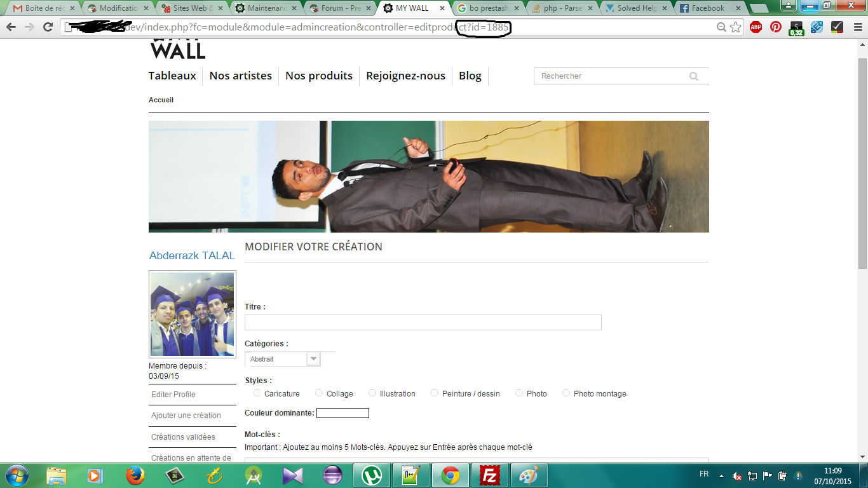Switch to Notepad++ in the taskbar
Image resolution: width=868 pixels, height=488 pixels.
click(x=411, y=475)
